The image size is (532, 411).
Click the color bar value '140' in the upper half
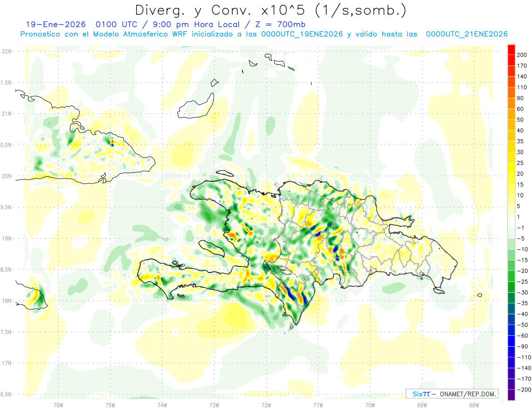pyautogui.click(x=522, y=76)
